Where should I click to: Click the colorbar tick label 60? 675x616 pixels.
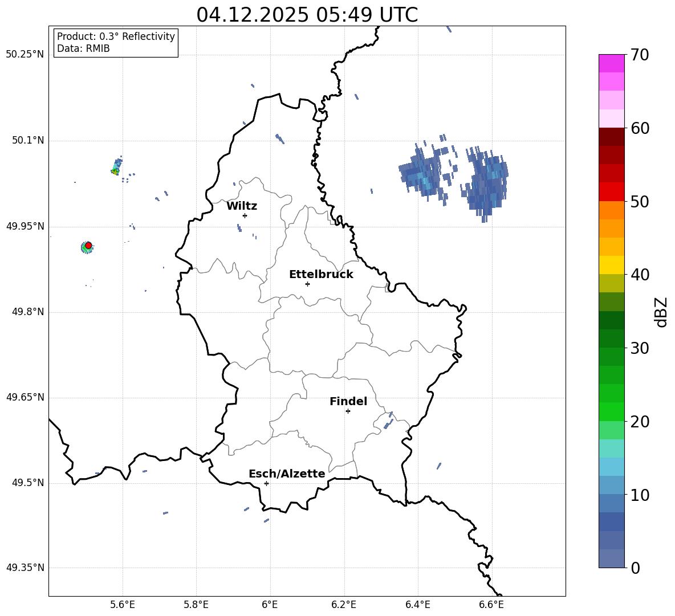tap(640, 128)
